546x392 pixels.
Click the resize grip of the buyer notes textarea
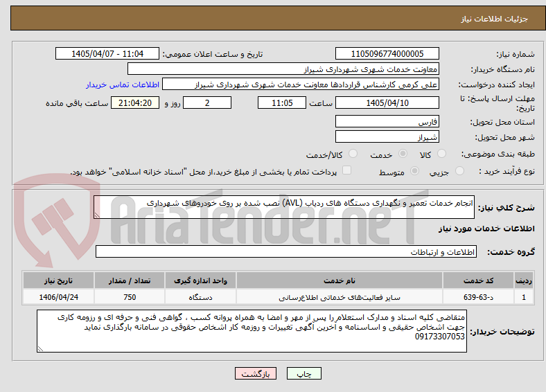[40, 348]
